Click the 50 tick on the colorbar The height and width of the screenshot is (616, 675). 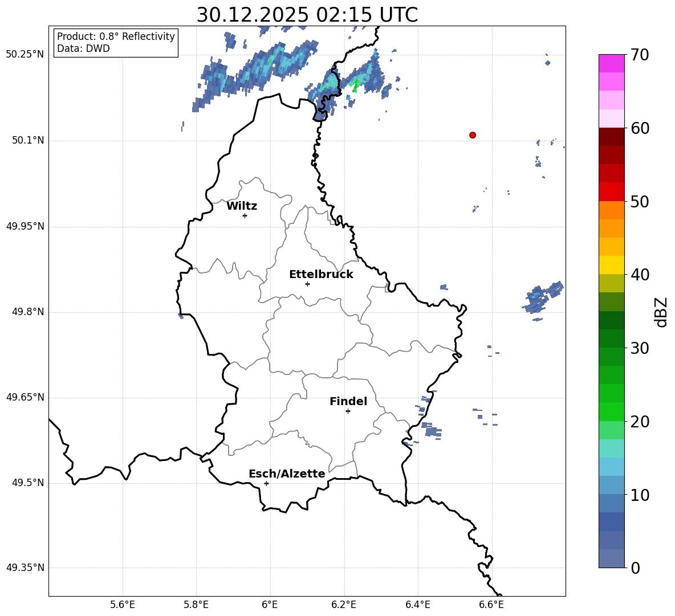640,201
